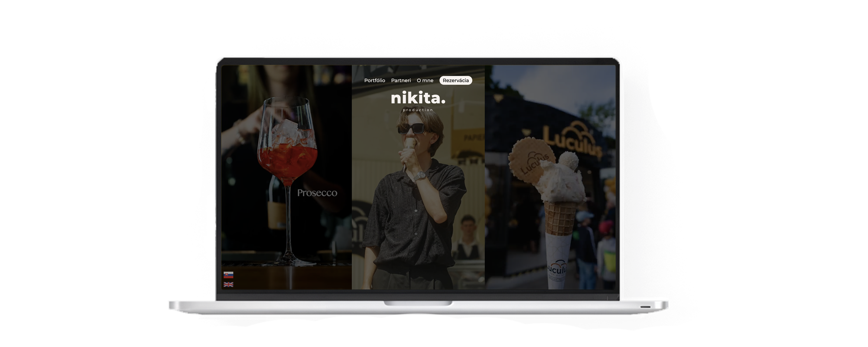Click the Rezervácia button
The height and width of the screenshot is (347, 868).
pos(456,81)
